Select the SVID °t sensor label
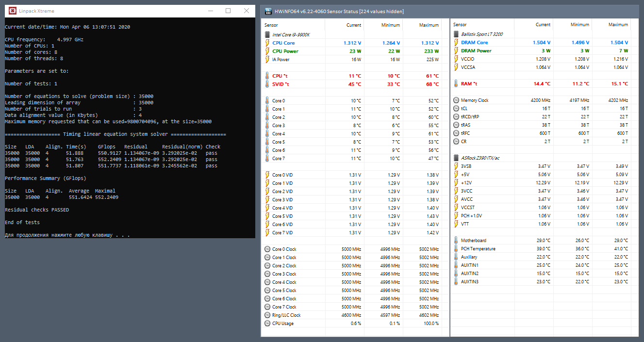Viewport: 644px width, 342px height. point(281,84)
